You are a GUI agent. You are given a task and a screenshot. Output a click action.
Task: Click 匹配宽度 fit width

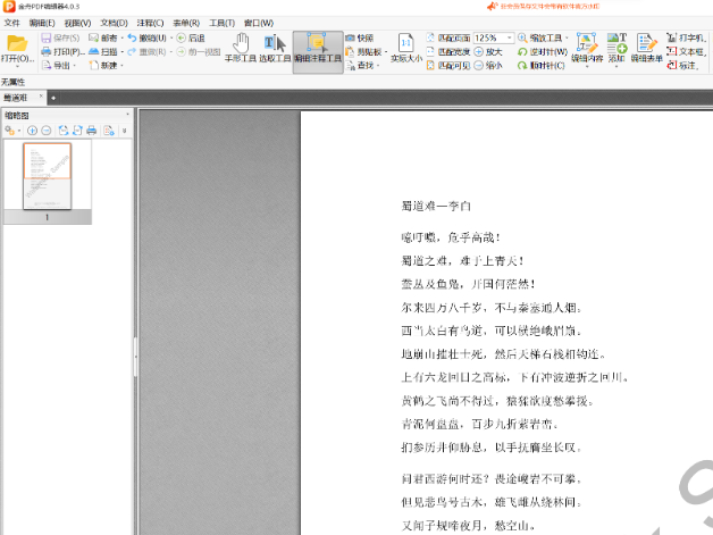click(448, 52)
